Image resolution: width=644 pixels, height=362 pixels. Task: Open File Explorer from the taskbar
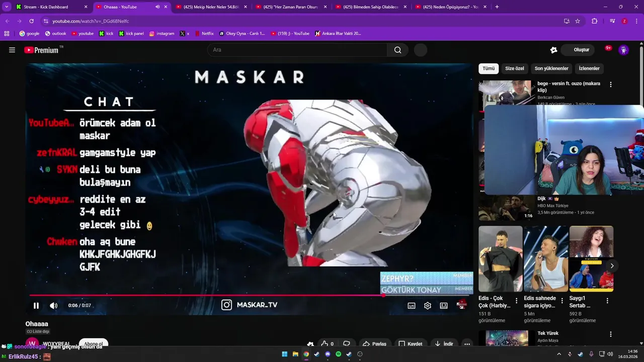[x=295, y=354]
